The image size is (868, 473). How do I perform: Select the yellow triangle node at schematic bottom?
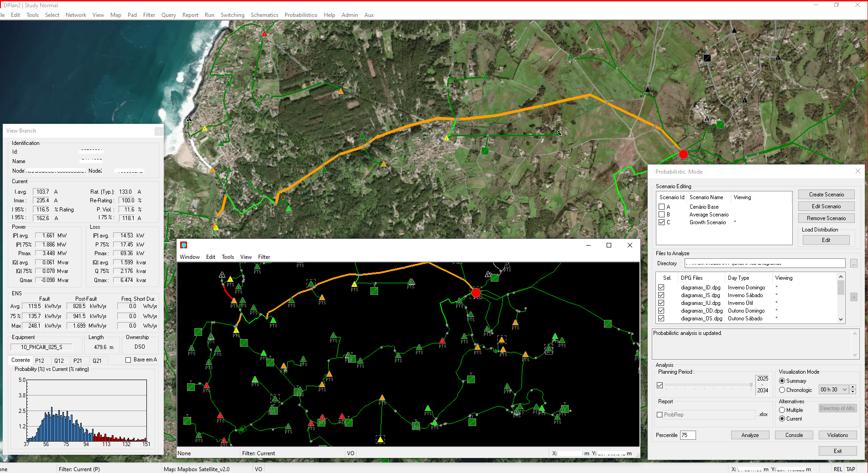pos(380,439)
